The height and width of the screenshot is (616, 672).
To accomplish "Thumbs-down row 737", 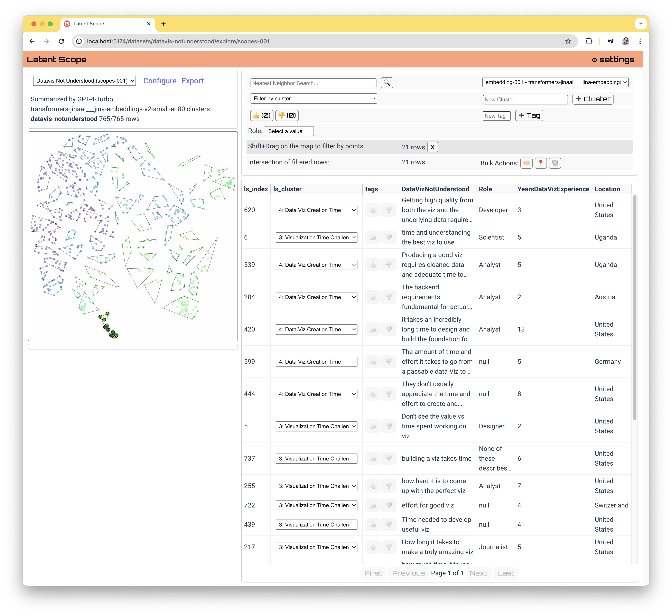I will (x=389, y=459).
